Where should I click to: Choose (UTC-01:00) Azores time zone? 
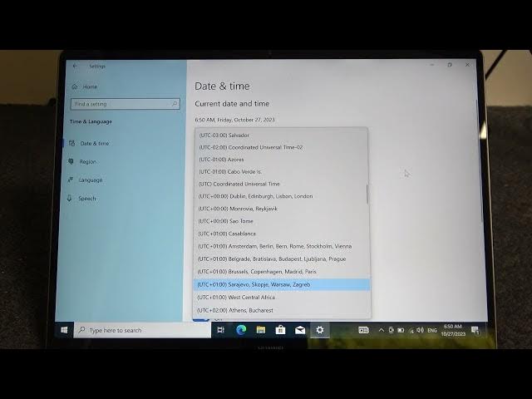pyautogui.click(x=282, y=160)
